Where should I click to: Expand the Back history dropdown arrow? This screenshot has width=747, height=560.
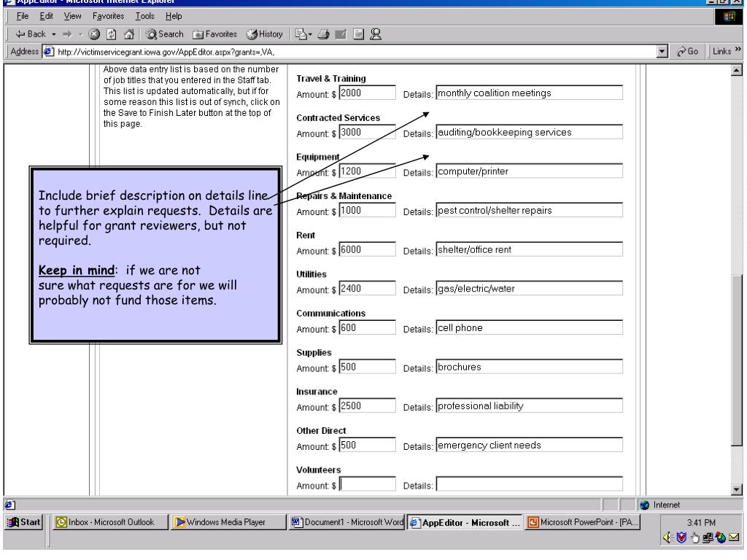pos(54,34)
